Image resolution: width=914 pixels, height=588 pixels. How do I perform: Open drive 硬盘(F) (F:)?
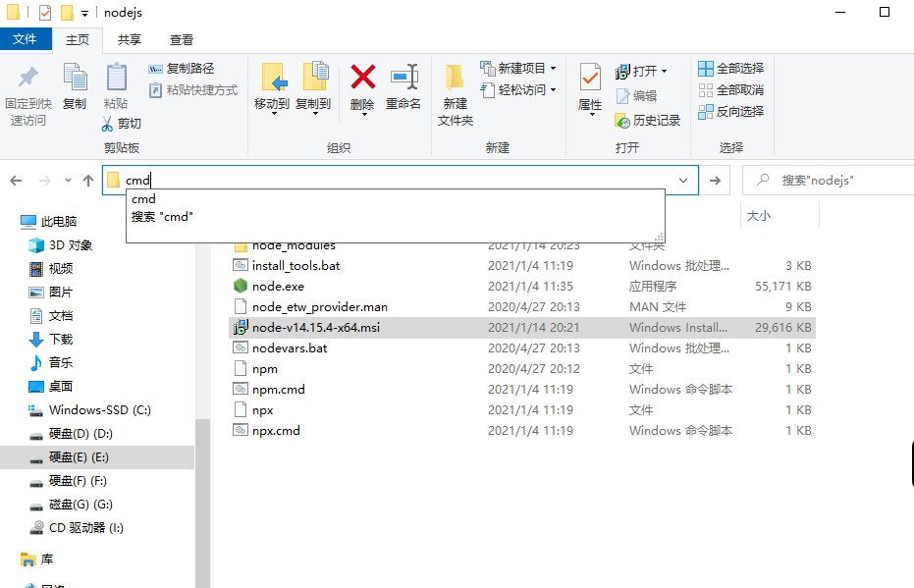(x=68, y=481)
